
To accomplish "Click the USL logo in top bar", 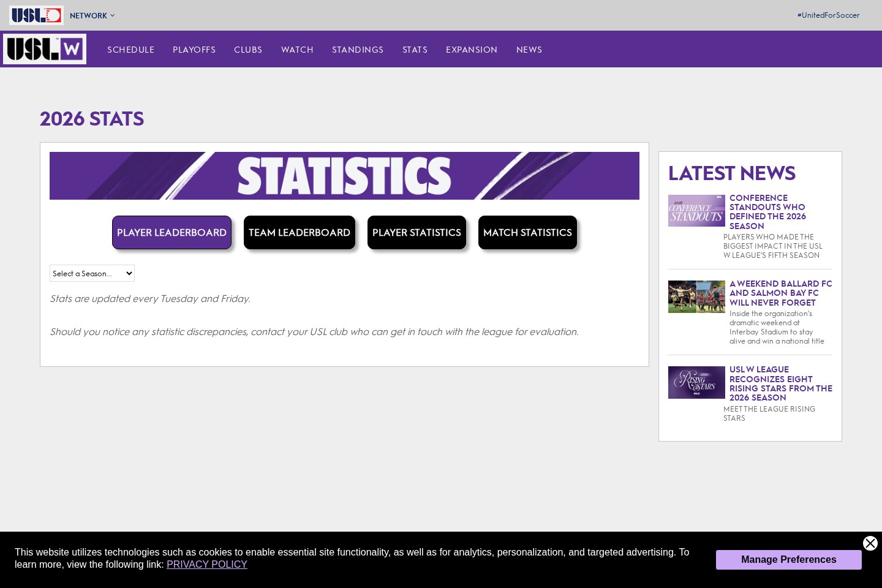I will tap(36, 15).
